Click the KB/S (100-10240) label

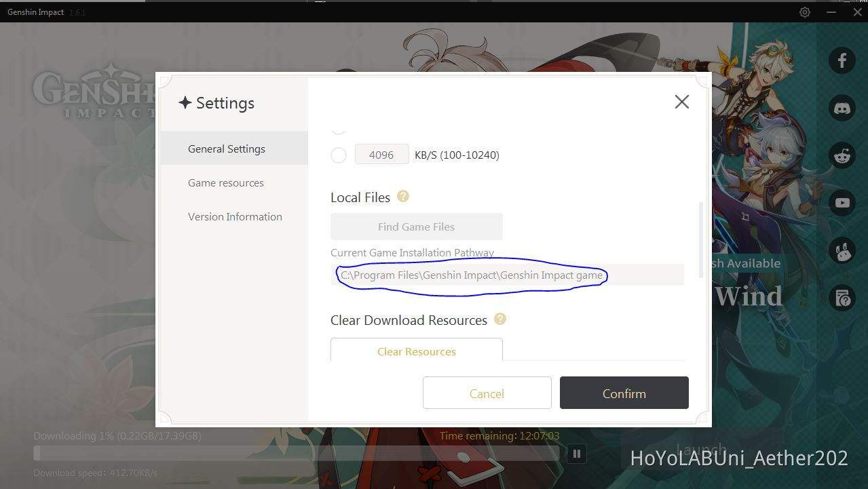tap(457, 155)
